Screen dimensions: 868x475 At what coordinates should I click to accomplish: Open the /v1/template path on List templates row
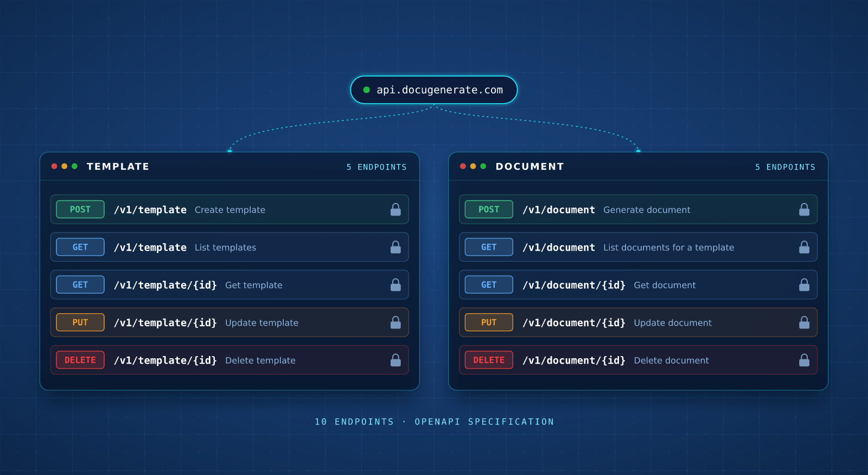pyautogui.click(x=150, y=248)
